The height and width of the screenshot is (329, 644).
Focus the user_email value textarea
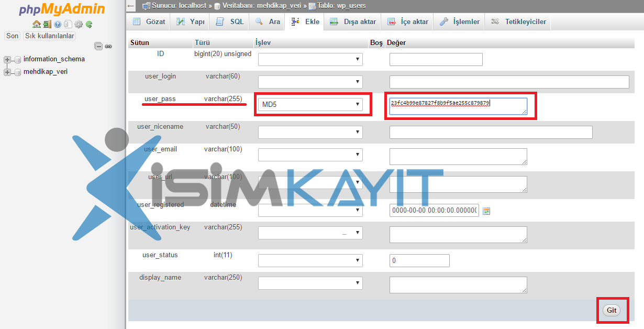tap(458, 156)
